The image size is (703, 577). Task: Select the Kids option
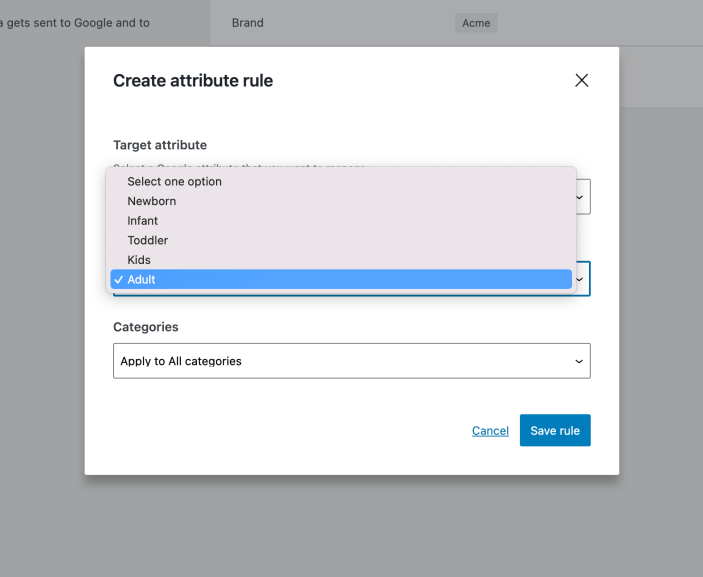(139, 260)
